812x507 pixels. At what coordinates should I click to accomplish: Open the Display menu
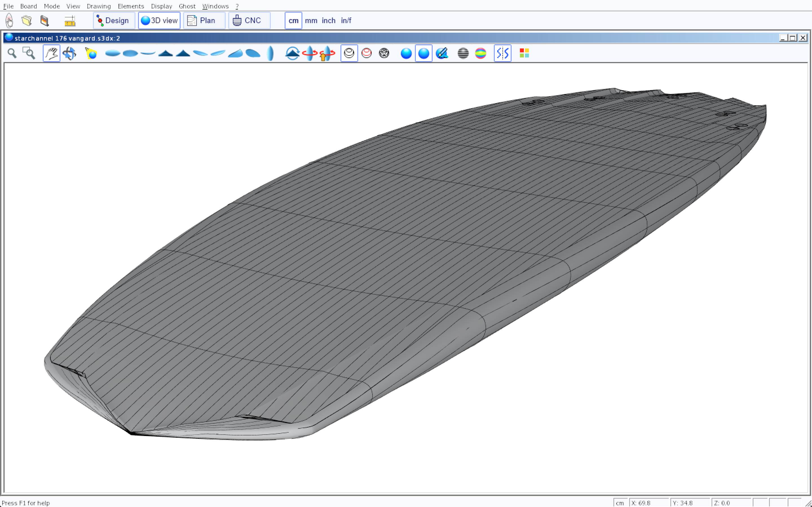tap(161, 6)
